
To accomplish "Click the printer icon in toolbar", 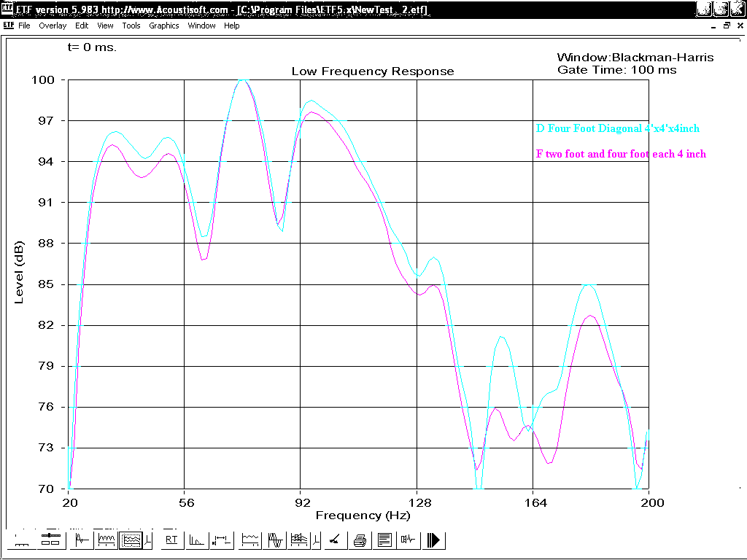I will click(360, 540).
